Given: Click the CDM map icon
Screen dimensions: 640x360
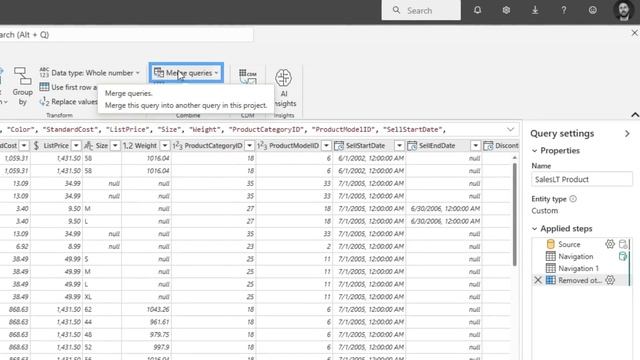Looking at the screenshot, I should [x=248, y=76].
